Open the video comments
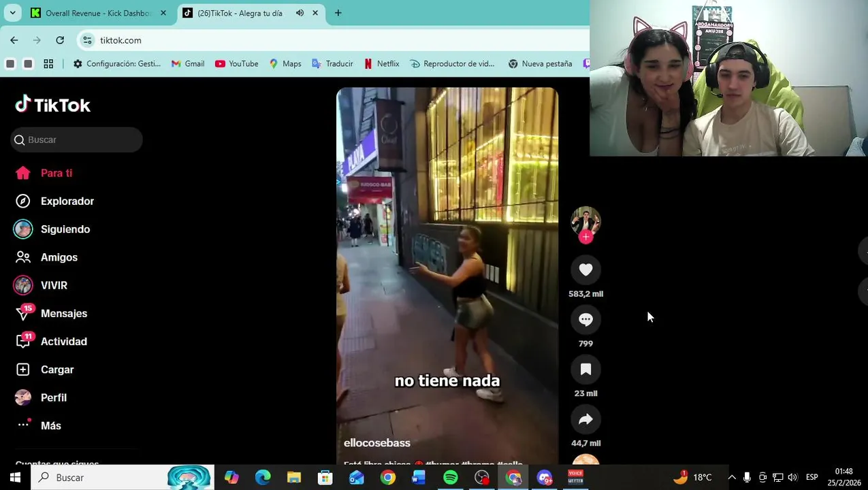 585,319
